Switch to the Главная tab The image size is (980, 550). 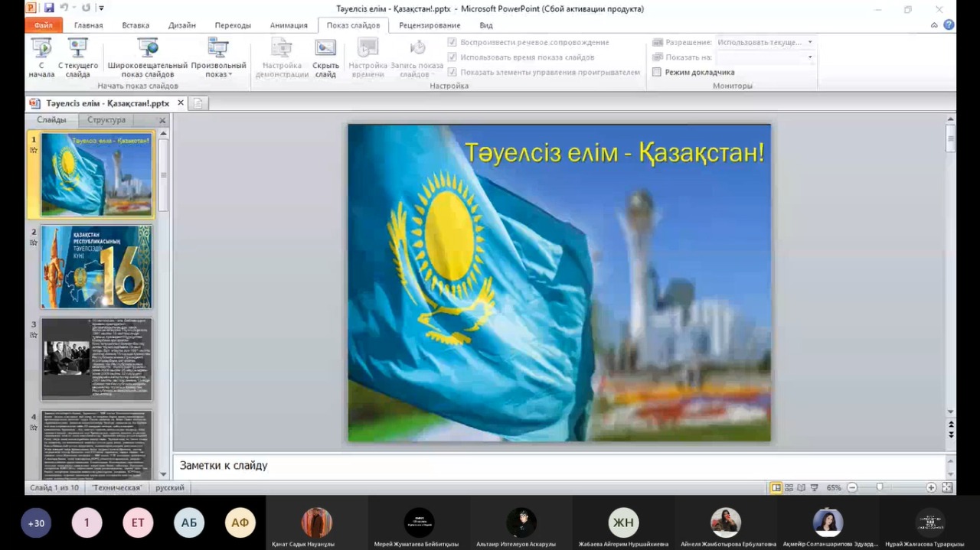click(88, 25)
